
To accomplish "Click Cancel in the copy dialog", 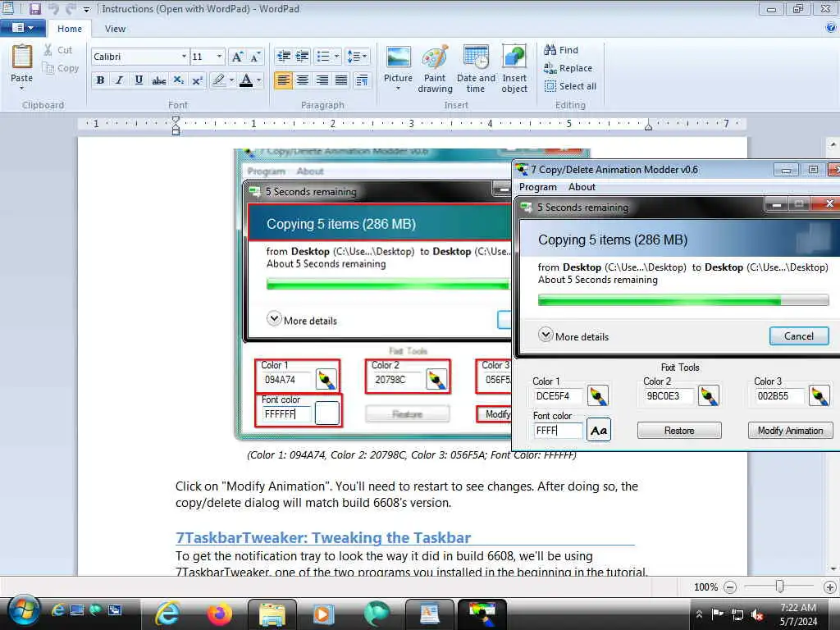I will pos(799,336).
